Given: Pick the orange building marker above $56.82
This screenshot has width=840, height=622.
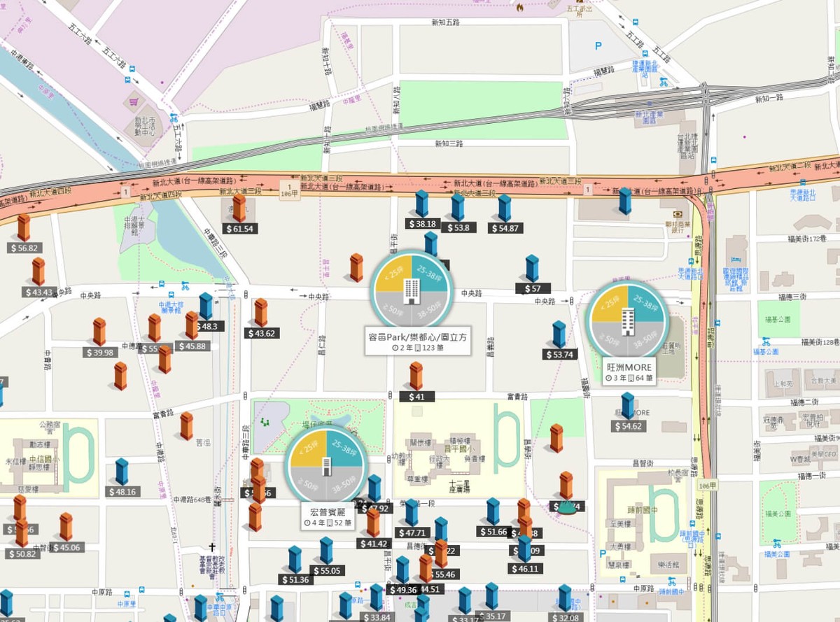Looking at the screenshot, I should tap(24, 227).
